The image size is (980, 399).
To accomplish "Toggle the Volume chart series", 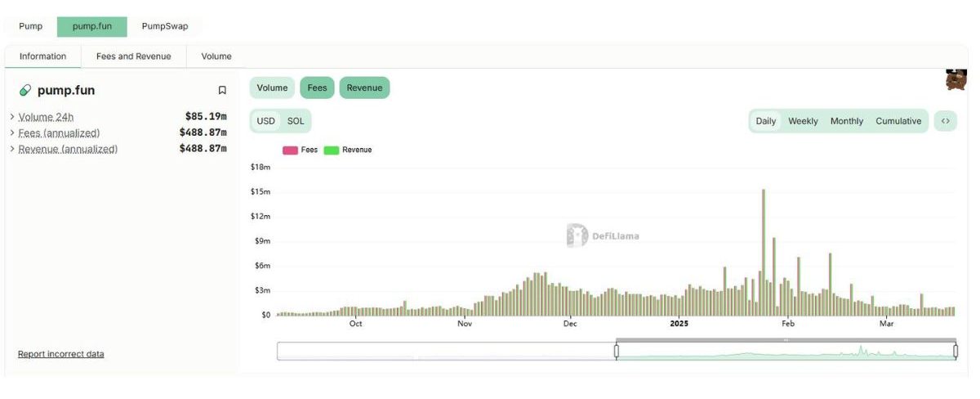I will click(x=272, y=87).
